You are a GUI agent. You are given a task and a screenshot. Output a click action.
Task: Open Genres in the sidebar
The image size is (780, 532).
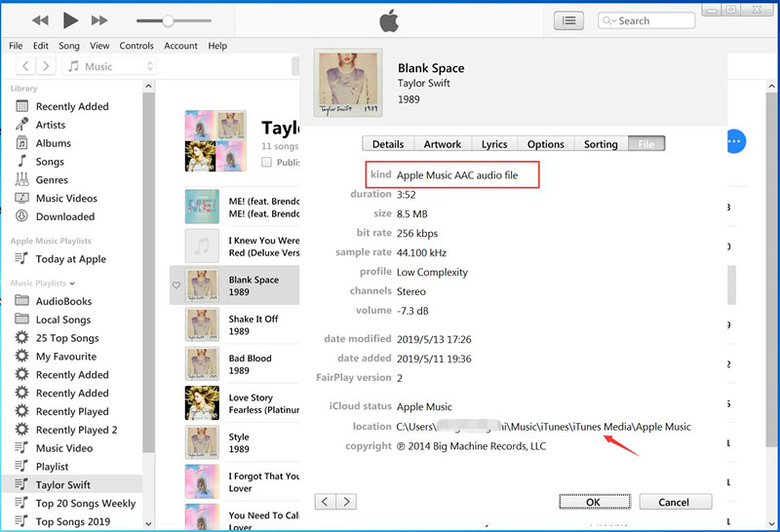pos(52,180)
